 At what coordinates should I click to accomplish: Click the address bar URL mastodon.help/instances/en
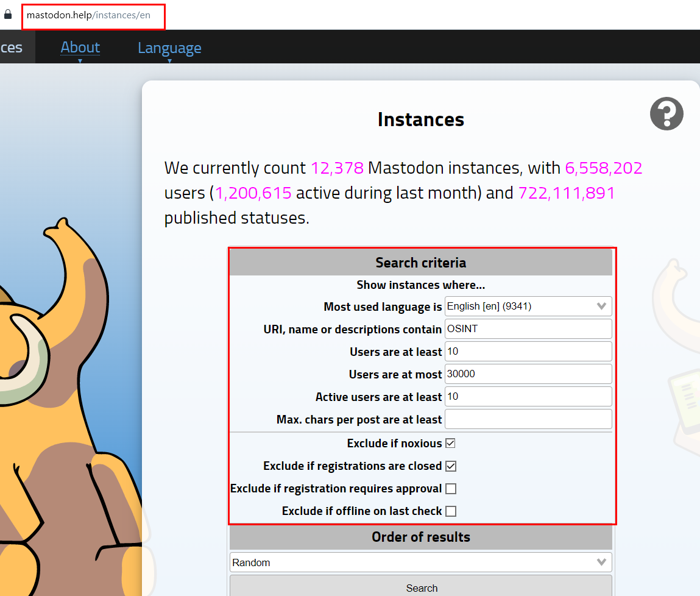pyautogui.click(x=88, y=15)
